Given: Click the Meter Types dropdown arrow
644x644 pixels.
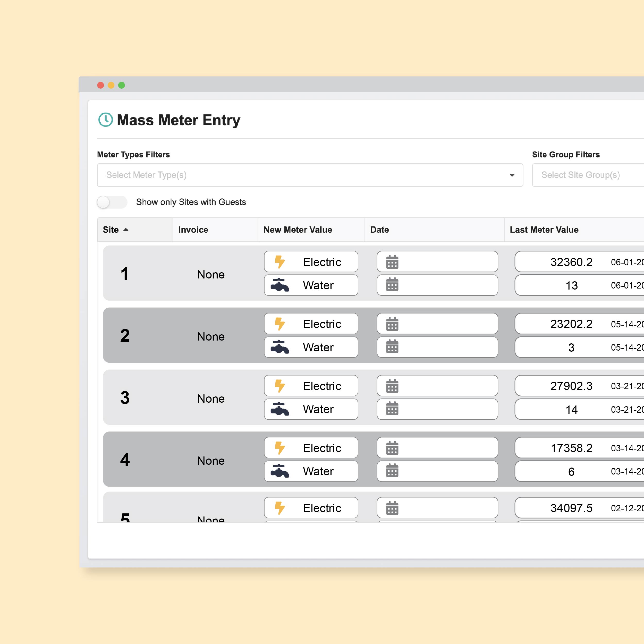Looking at the screenshot, I should point(512,175).
